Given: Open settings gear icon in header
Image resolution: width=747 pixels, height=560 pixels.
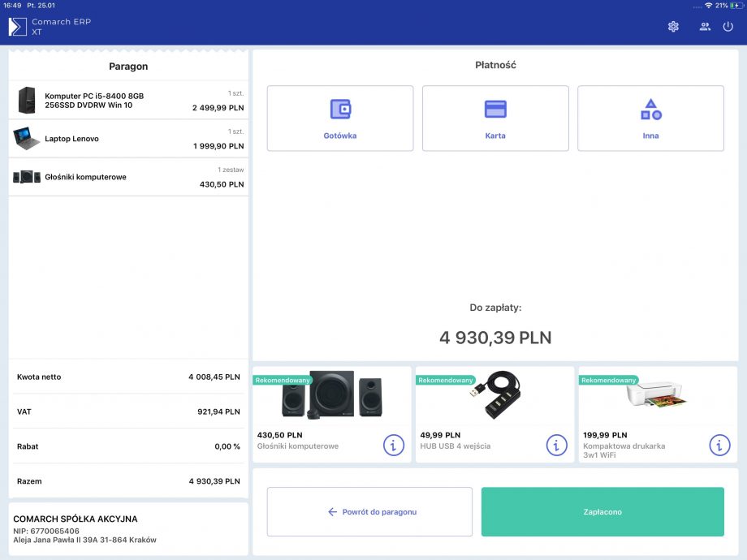Looking at the screenshot, I should (x=673, y=27).
